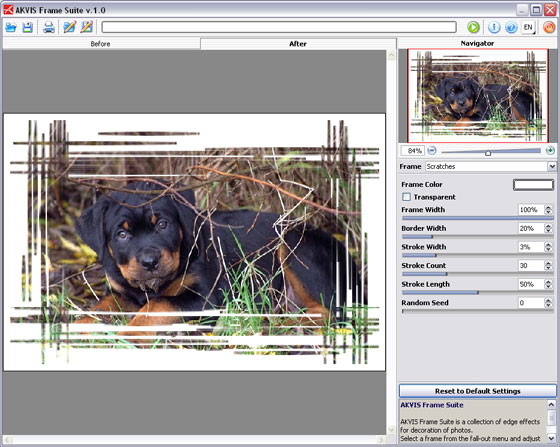
Task: Click the Frame Width spinner arrows
Action: tap(548, 210)
